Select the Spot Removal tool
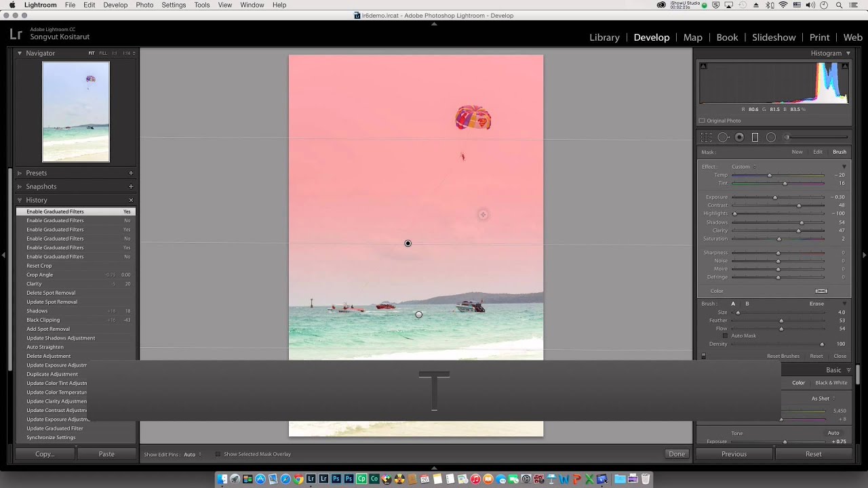 click(x=723, y=137)
